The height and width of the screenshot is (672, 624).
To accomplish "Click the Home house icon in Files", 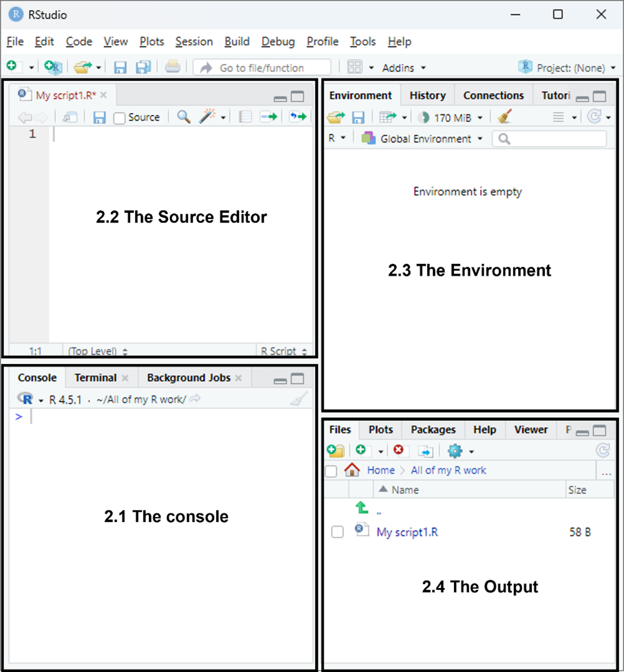I will [352, 470].
